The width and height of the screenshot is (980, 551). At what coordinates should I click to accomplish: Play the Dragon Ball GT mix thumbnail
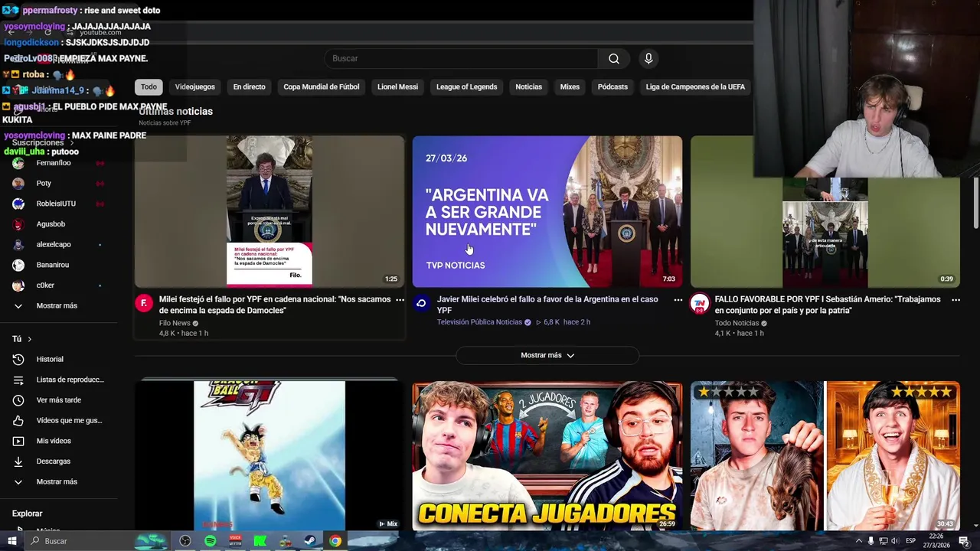tap(269, 455)
